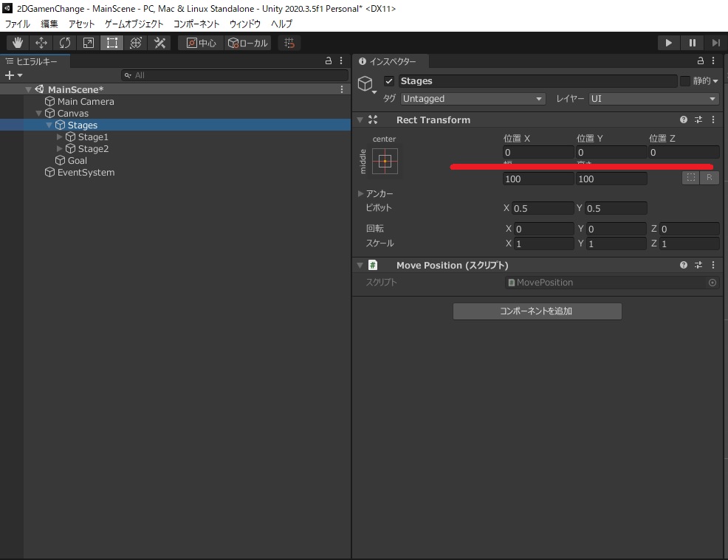728x560 pixels.
Task: Open the Layer dropdown UI
Action: tap(653, 99)
